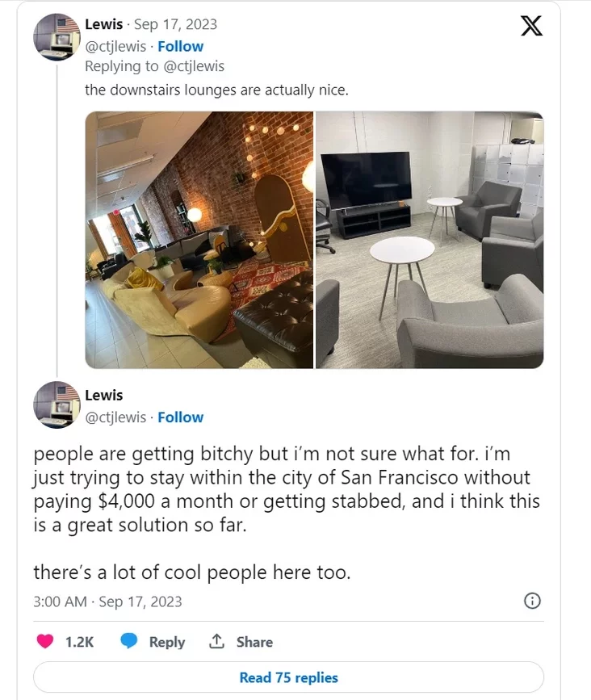The width and height of the screenshot is (591, 700).
Task: Open the lower tweet's @ctjlewis handle
Action: pos(115,417)
